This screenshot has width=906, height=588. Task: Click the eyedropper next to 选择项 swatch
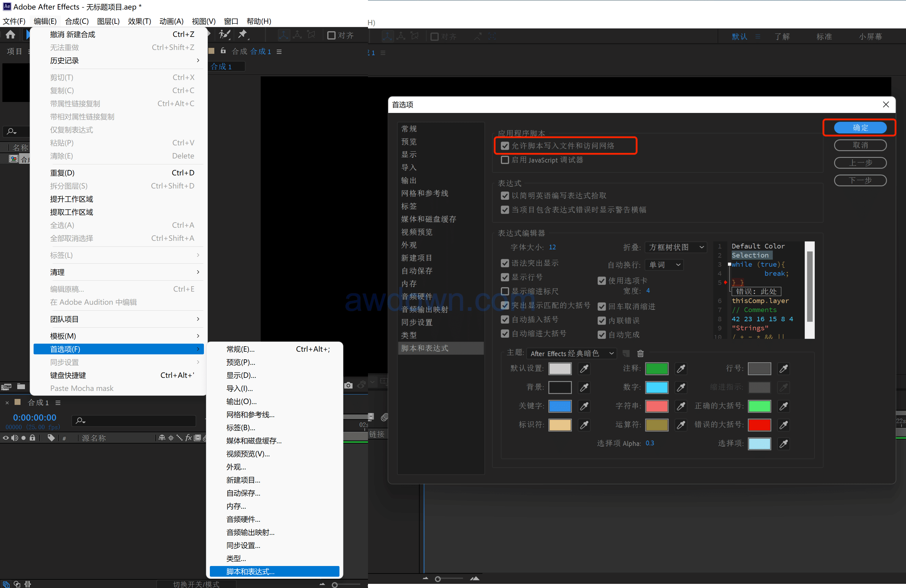784,444
